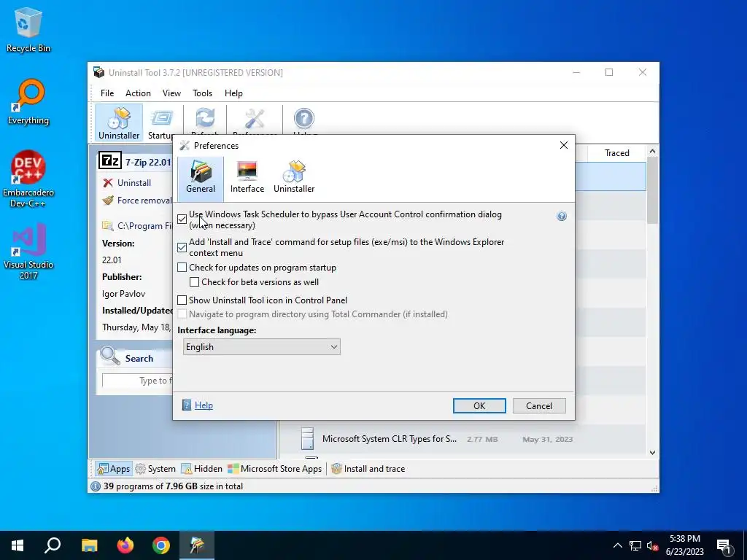Open File Explorer from taskbar

pos(89,545)
